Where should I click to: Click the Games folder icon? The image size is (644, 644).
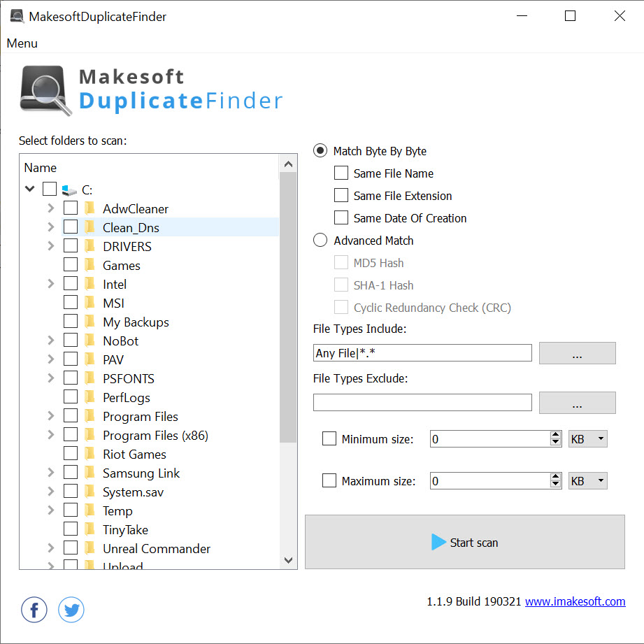click(90, 265)
